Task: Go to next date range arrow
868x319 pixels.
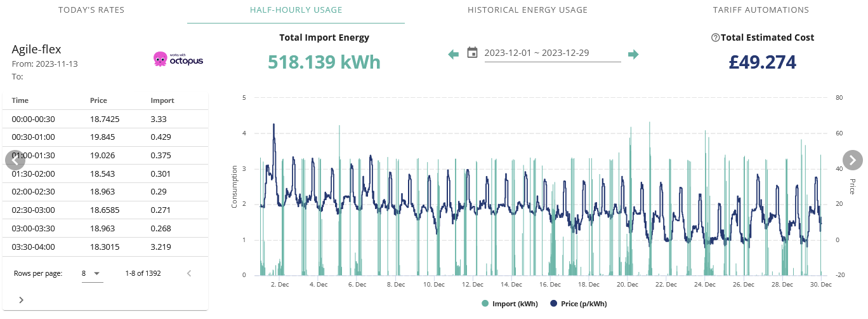Action: 633,55
